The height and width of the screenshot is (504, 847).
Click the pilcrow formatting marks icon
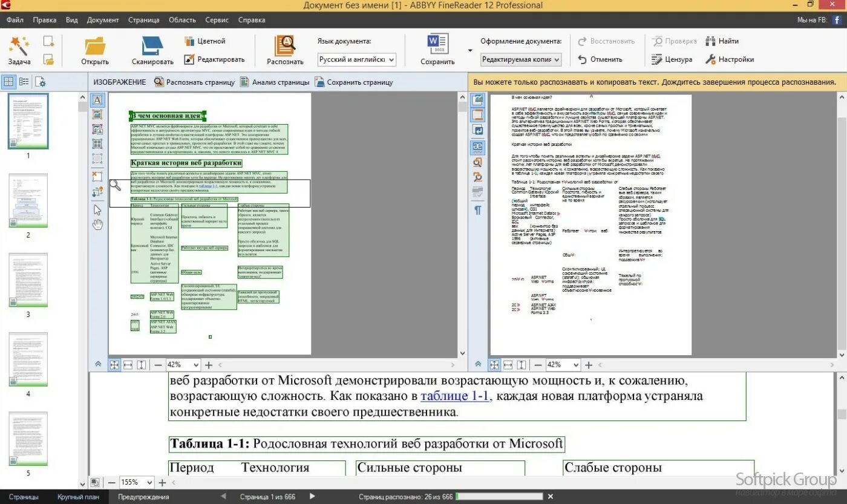click(478, 209)
